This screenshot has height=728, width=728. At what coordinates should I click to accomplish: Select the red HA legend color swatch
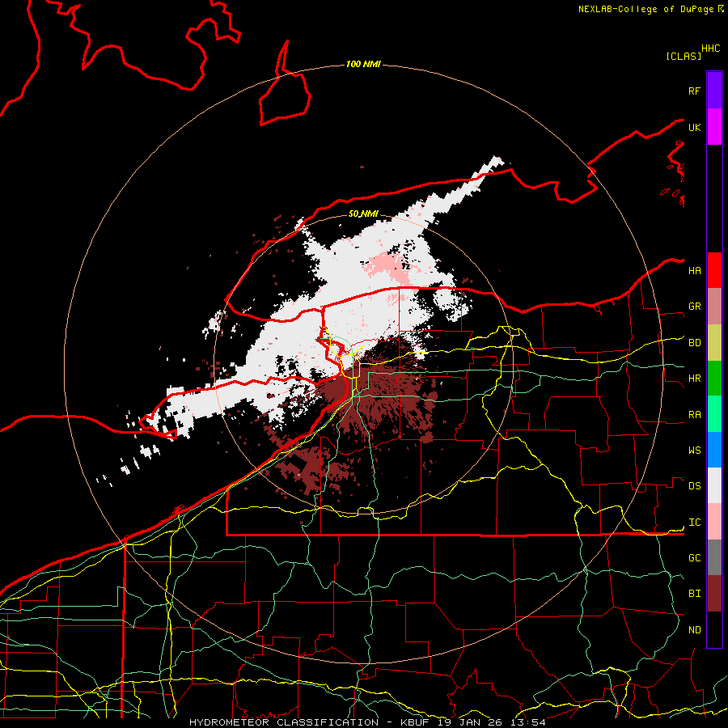[x=714, y=270]
